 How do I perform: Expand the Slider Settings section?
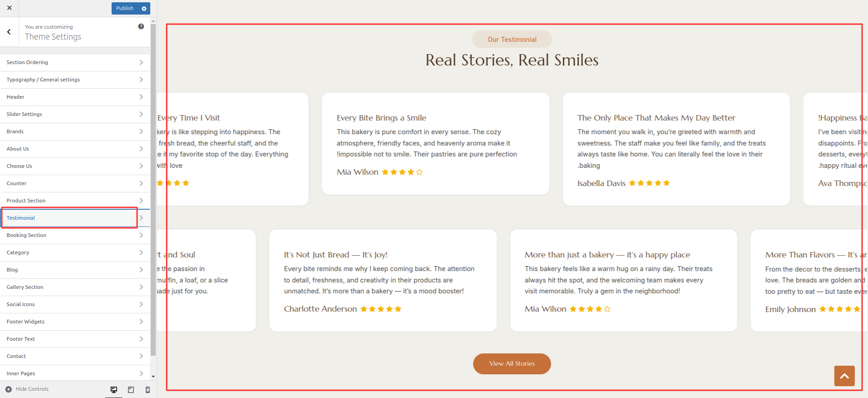click(74, 114)
